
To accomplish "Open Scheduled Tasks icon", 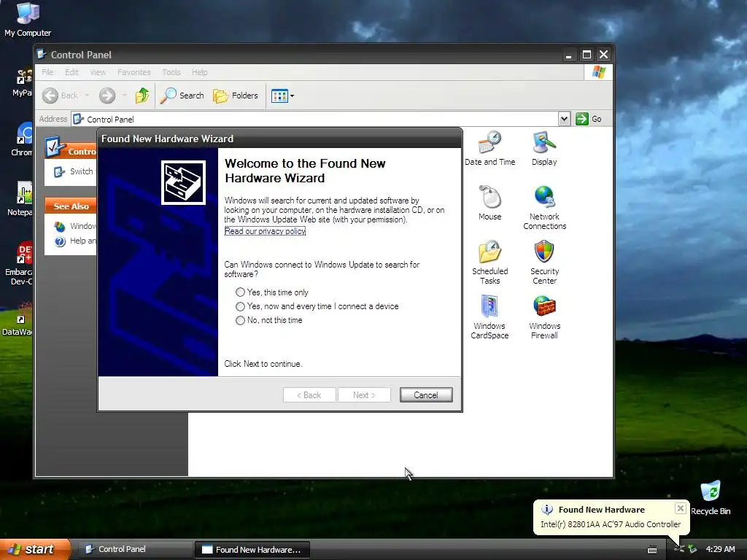I will [489, 262].
